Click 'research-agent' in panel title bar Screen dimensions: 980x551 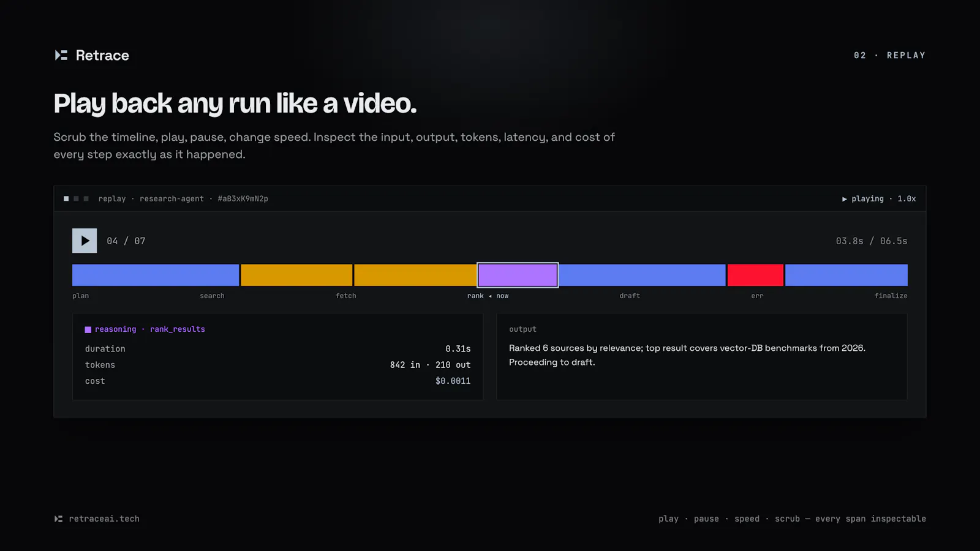(x=171, y=199)
